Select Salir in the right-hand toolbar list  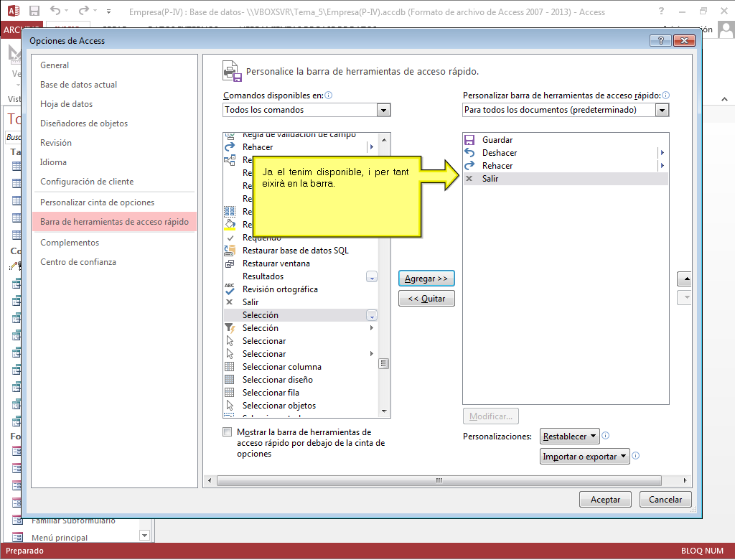(x=566, y=179)
